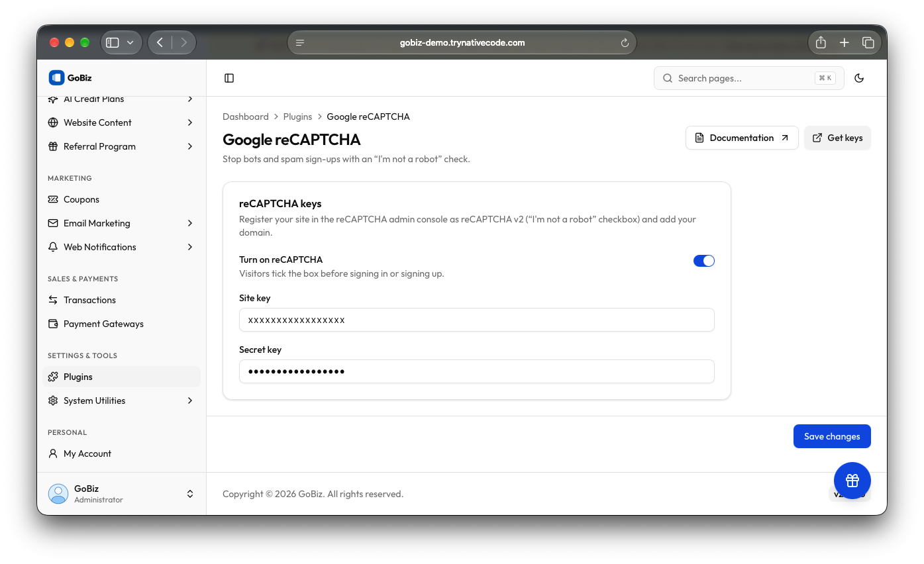924x564 pixels.
Task: Go back in Safari
Action: (160, 42)
